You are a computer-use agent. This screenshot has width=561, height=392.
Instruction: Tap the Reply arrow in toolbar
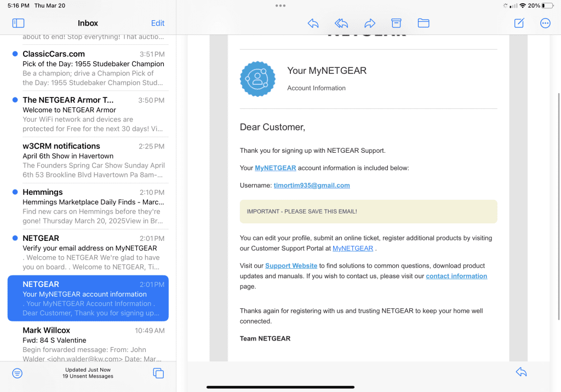pyautogui.click(x=313, y=23)
